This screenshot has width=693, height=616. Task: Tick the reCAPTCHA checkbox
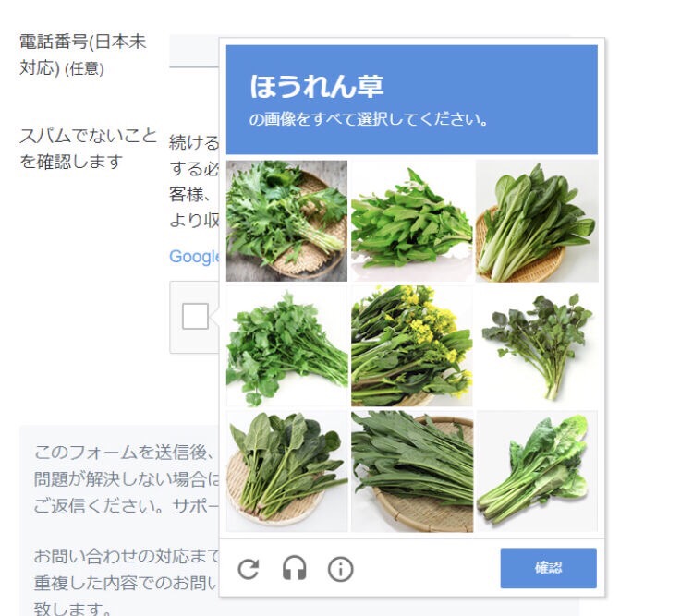pos(195,317)
